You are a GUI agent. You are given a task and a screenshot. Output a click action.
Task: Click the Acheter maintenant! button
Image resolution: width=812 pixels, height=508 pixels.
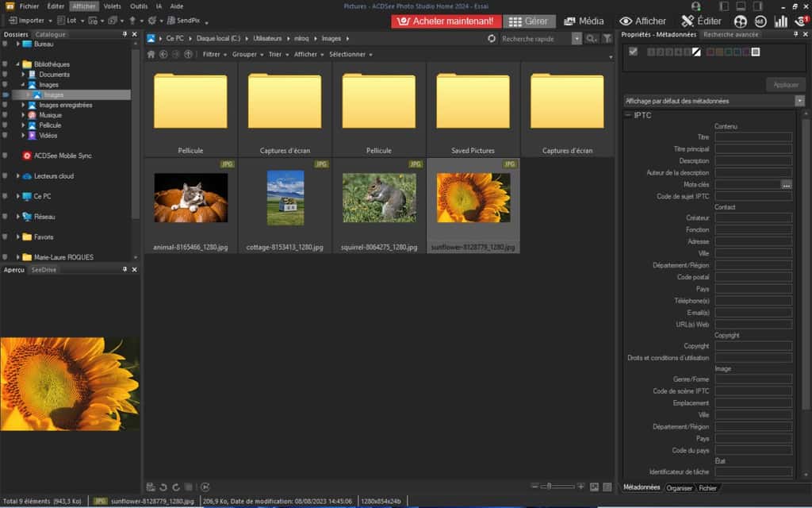[446, 21]
